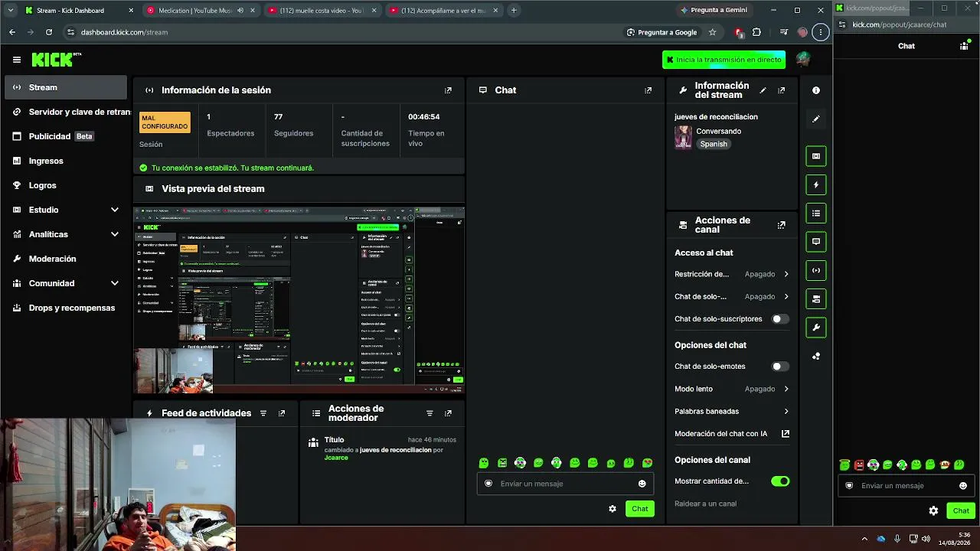Open chat settings gear in dashboard chat
Image resolution: width=980 pixels, height=551 pixels.
click(x=612, y=509)
